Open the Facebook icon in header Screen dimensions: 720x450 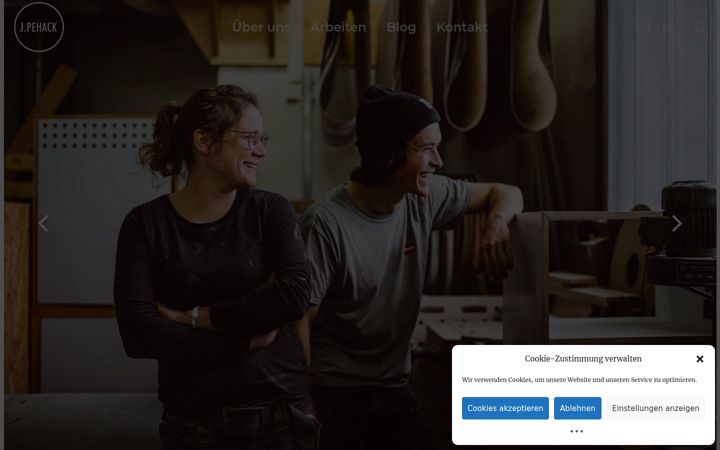[649, 28]
